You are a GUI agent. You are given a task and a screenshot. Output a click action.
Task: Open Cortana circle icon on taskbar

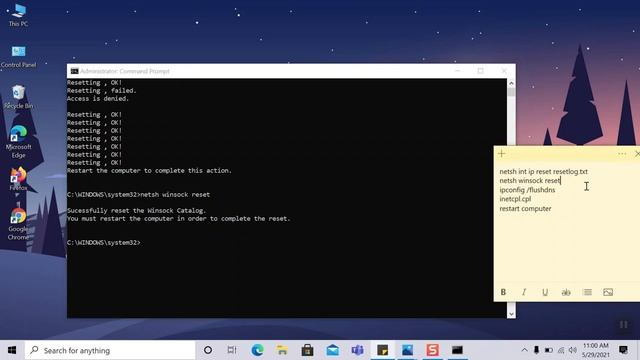[x=208, y=350]
